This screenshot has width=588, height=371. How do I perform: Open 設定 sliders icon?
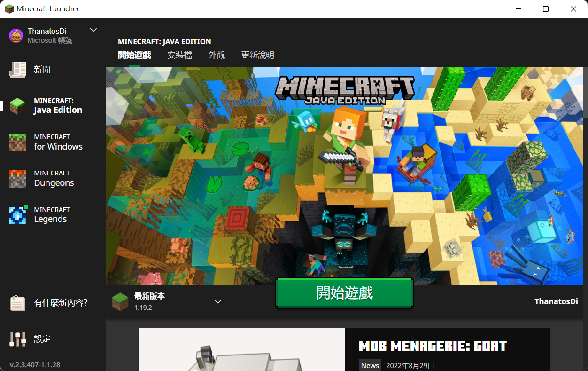(x=17, y=339)
